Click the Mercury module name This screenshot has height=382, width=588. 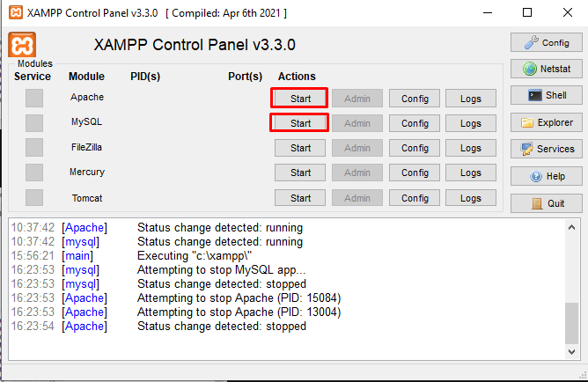pos(87,172)
